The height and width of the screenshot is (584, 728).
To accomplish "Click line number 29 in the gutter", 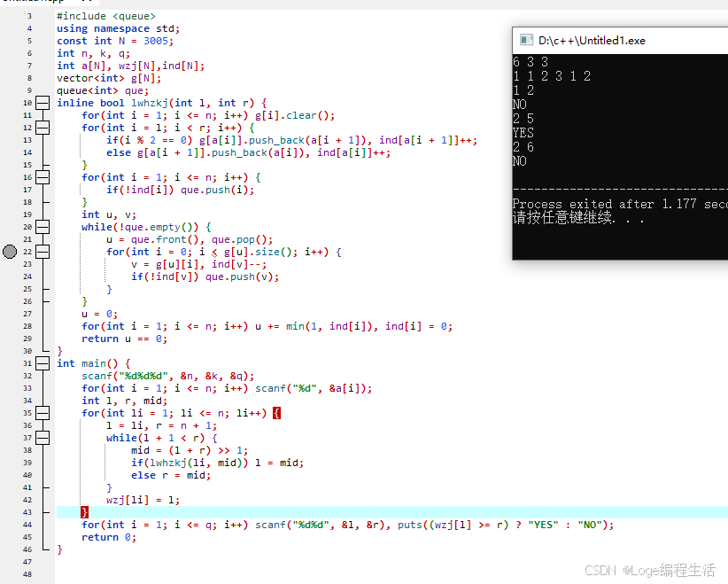I will 27,339.
